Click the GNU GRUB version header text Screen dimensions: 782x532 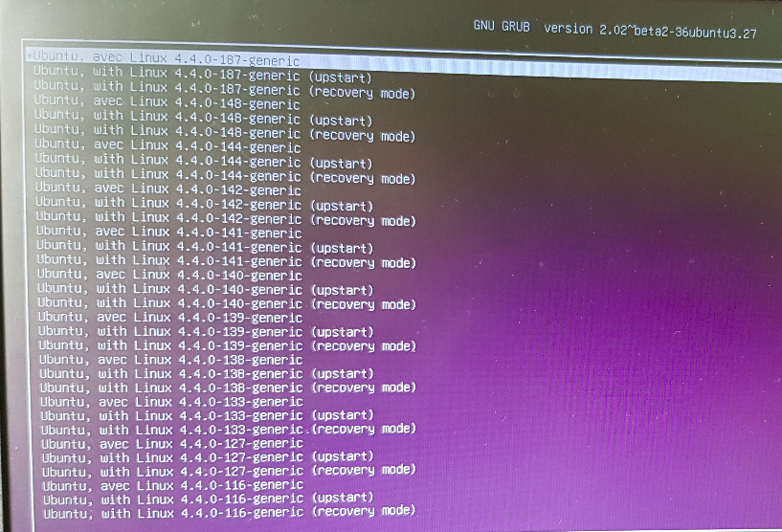[x=614, y=29]
